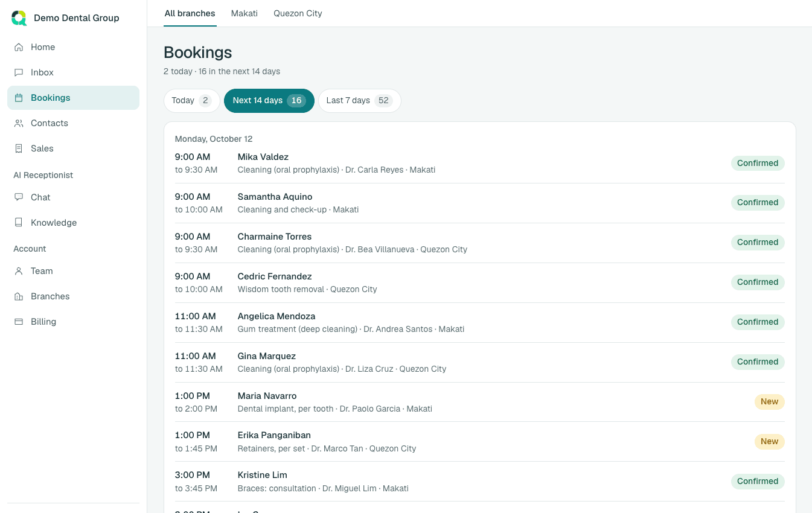Click the Inbox message icon
812x513 pixels.
(19, 72)
